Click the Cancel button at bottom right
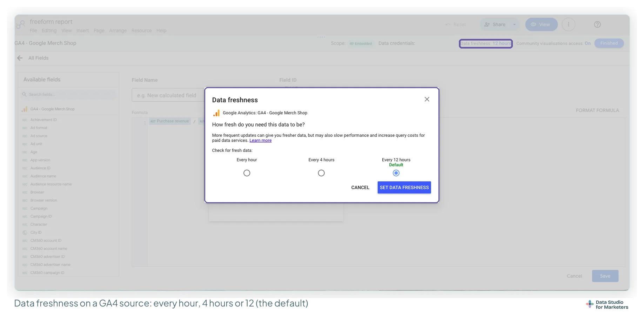This screenshot has height=317, width=644. pyautogui.click(x=574, y=276)
